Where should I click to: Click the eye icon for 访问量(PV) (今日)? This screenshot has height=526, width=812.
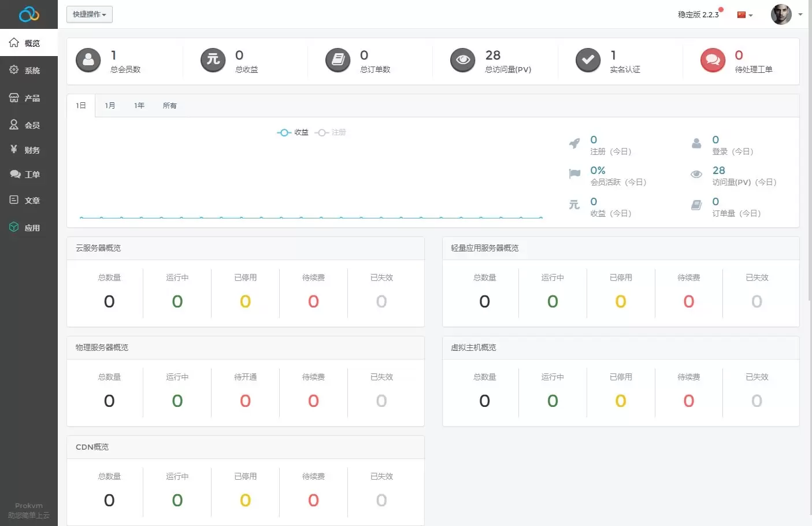(x=696, y=174)
